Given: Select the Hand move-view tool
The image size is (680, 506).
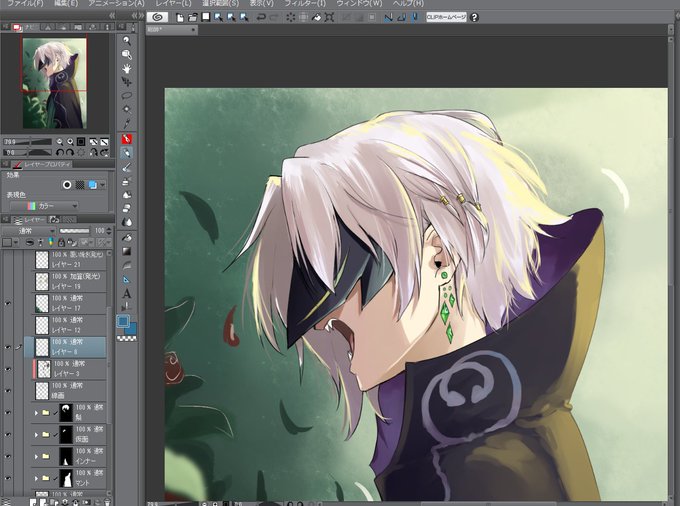Looking at the screenshot, I should coord(127,69).
